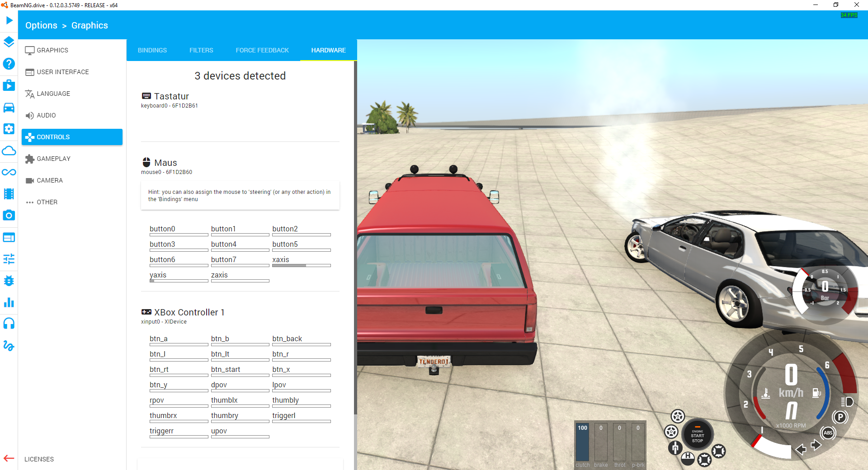Click the headlights indicator icon

(847, 402)
